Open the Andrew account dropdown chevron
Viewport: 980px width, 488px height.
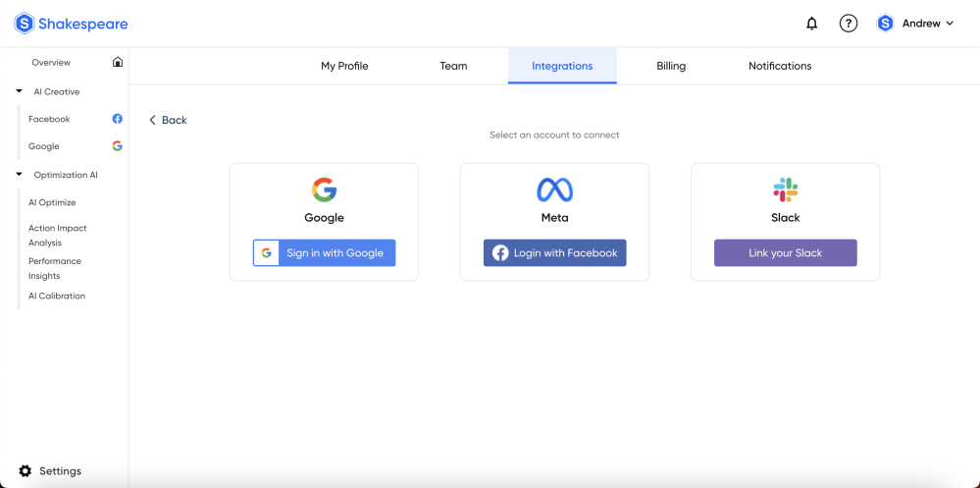point(950,24)
